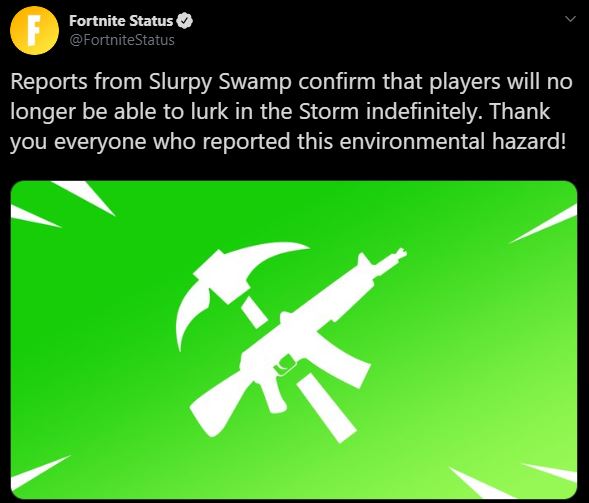Image resolution: width=589 pixels, height=503 pixels.
Task: Open Fortnite Status display name link
Action: click(x=121, y=21)
